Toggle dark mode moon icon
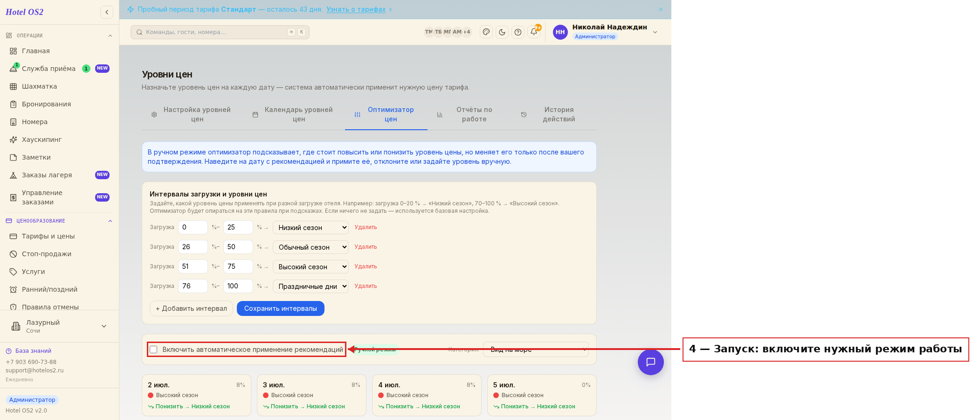This screenshot has width=980, height=420. pyautogui.click(x=502, y=32)
